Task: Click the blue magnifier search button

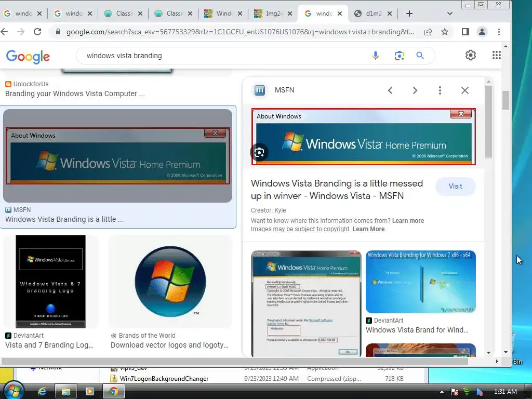Action: 420,56
